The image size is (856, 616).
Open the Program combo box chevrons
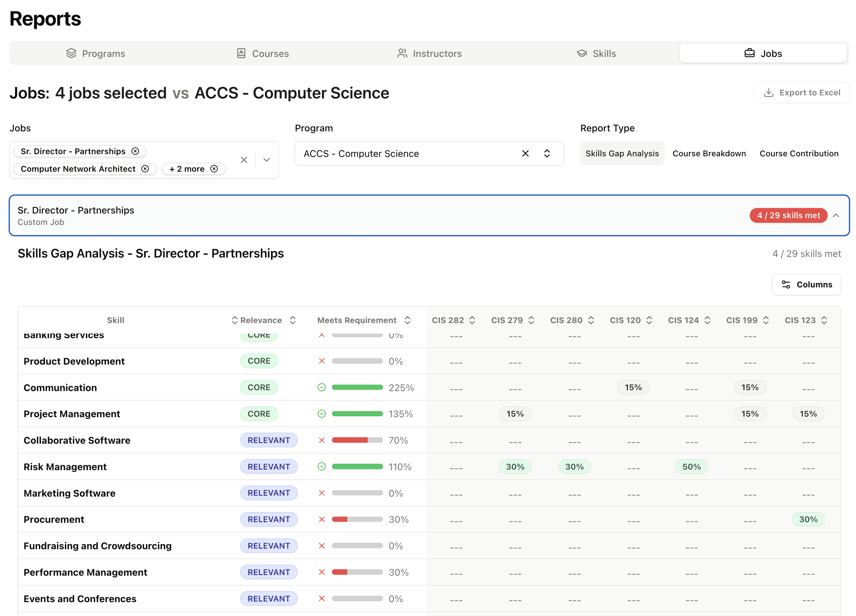tap(547, 154)
